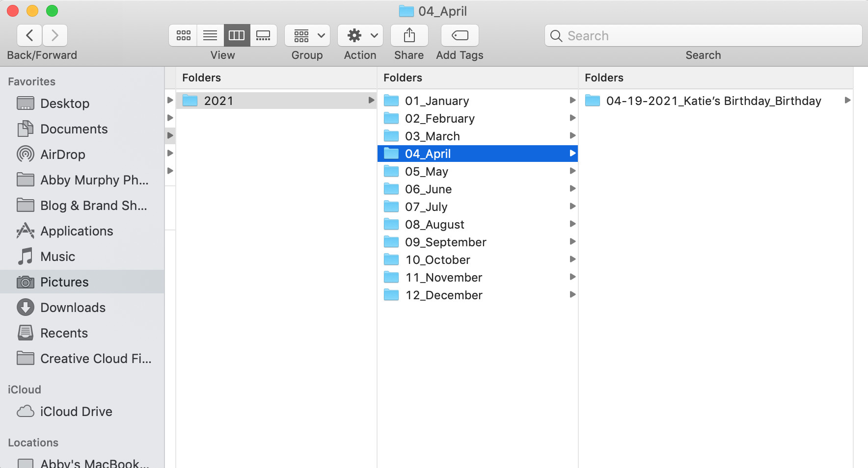The width and height of the screenshot is (868, 468).
Task: Switch to gallery view
Action: (x=264, y=35)
